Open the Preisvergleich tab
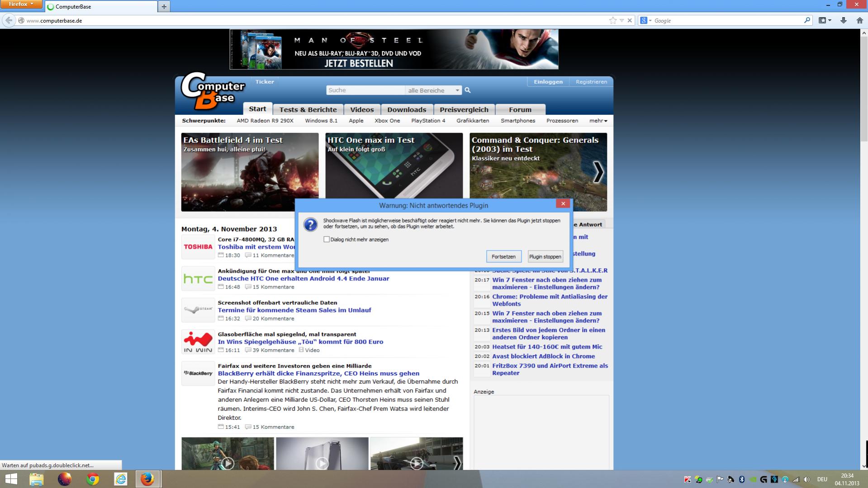868x488 pixels. [464, 109]
